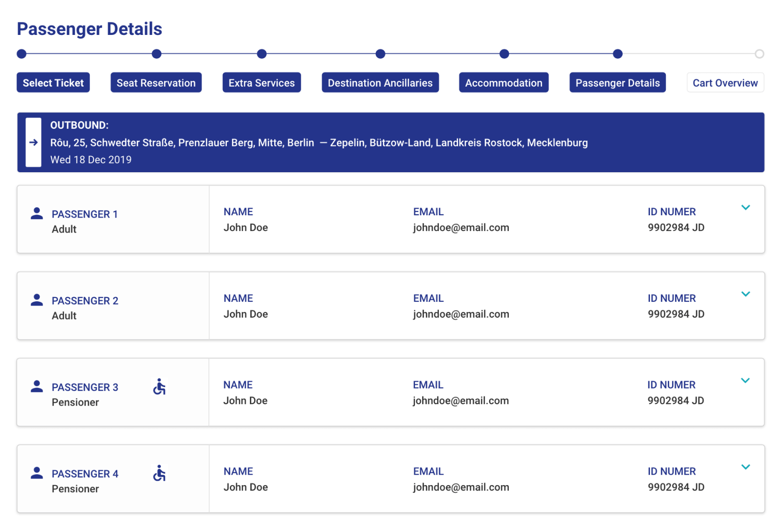Click the Passenger 1 person icon
This screenshot has height=532, width=783.
point(37,213)
